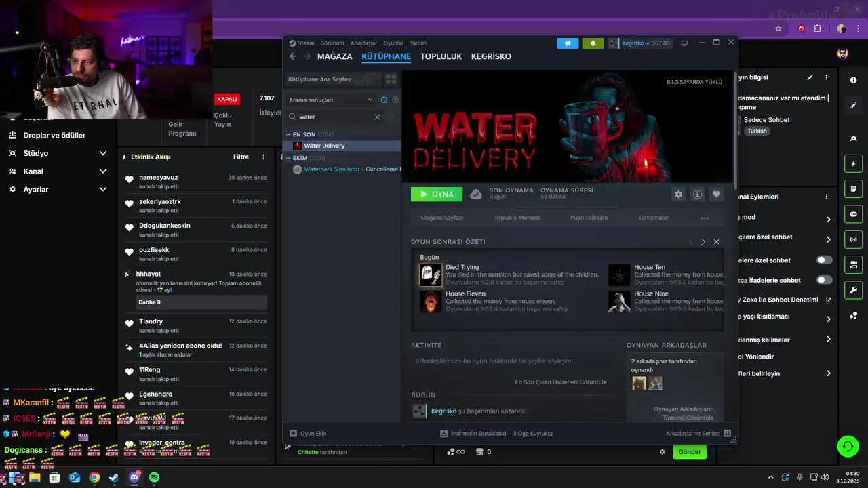868x488 pixels.
Task: Open Mağaza Sayfası game tab
Action: point(442,218)
